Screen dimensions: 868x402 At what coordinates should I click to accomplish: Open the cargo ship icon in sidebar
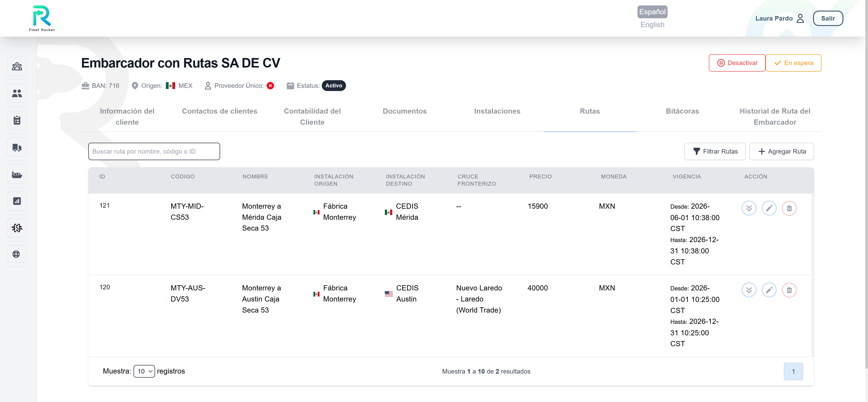pyautogui.click(x=17, y=174)
